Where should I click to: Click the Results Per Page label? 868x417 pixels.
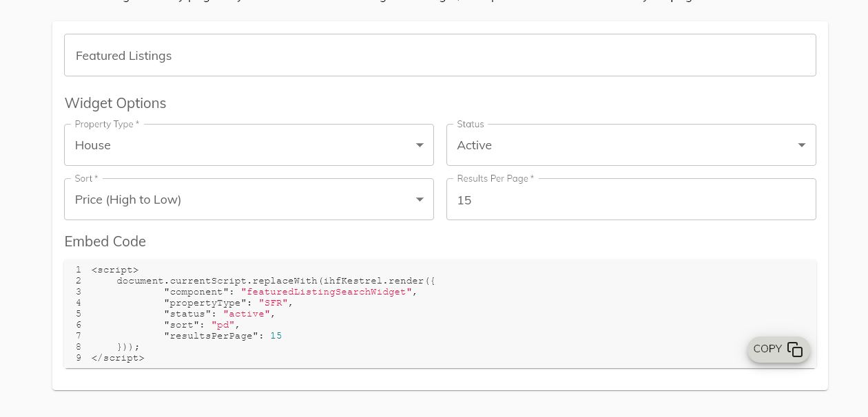tap(495, 178)
